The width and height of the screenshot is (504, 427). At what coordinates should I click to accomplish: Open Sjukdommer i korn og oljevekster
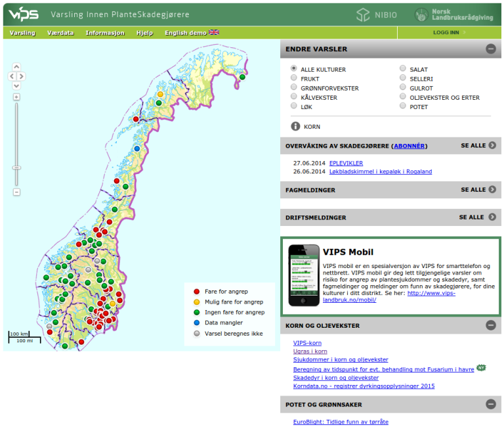tap(341, 359)
